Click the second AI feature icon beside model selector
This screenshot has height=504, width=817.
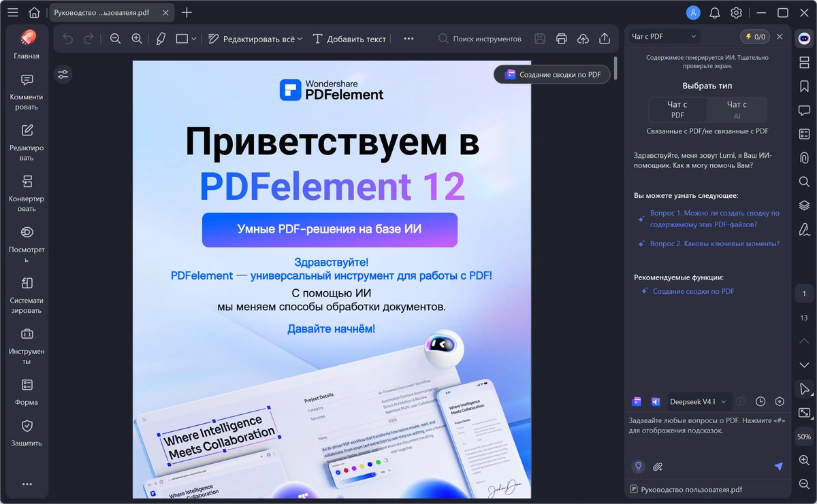656,401
